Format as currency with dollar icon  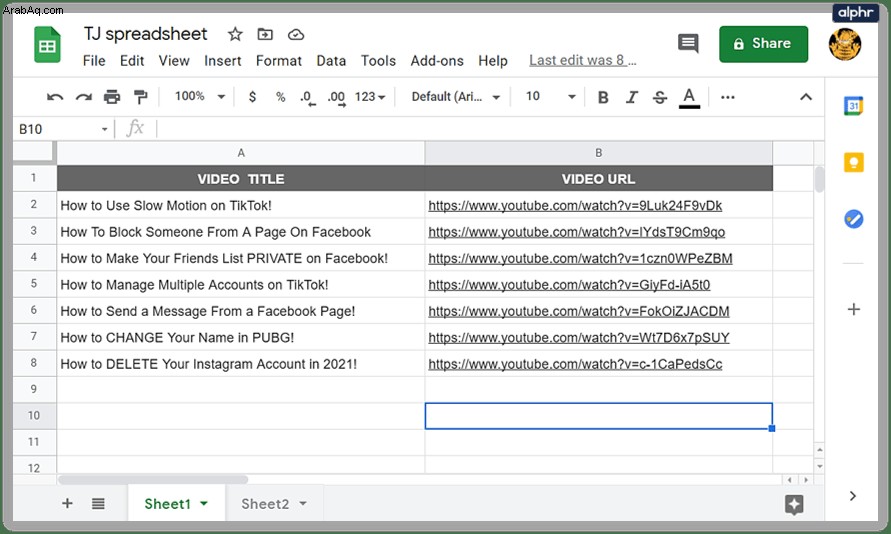click(252, 97)
